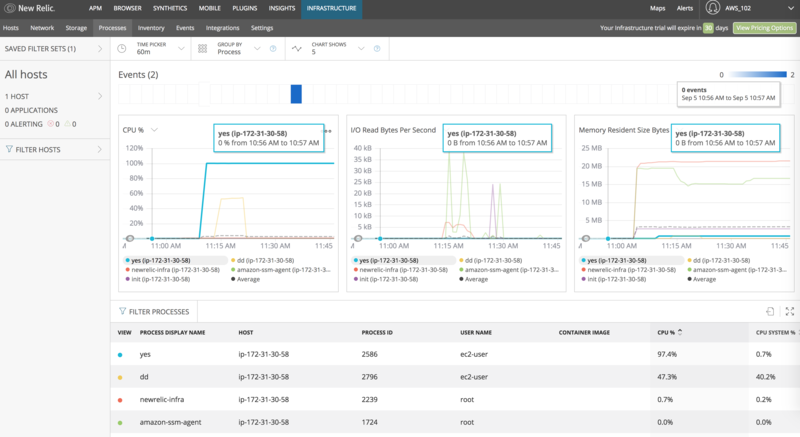This screenshot has width=800, height=437.
Task: Toggle init series in CPU % legend
Action: tap(158, 279)
